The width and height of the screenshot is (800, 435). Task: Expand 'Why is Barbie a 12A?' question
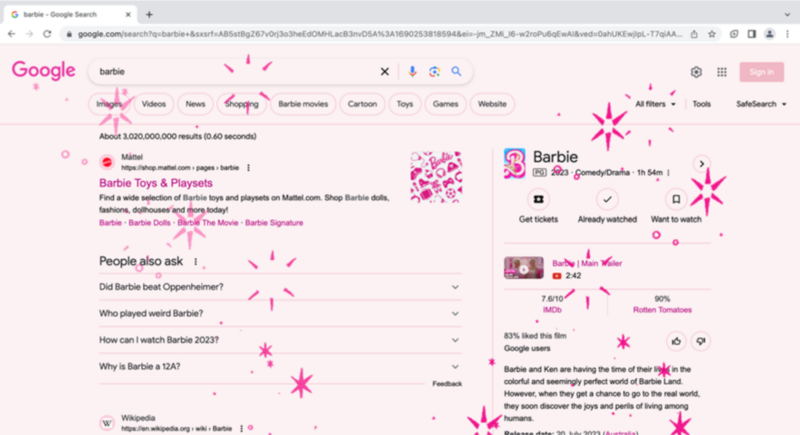pyautogui.click(x=280, y=367)
